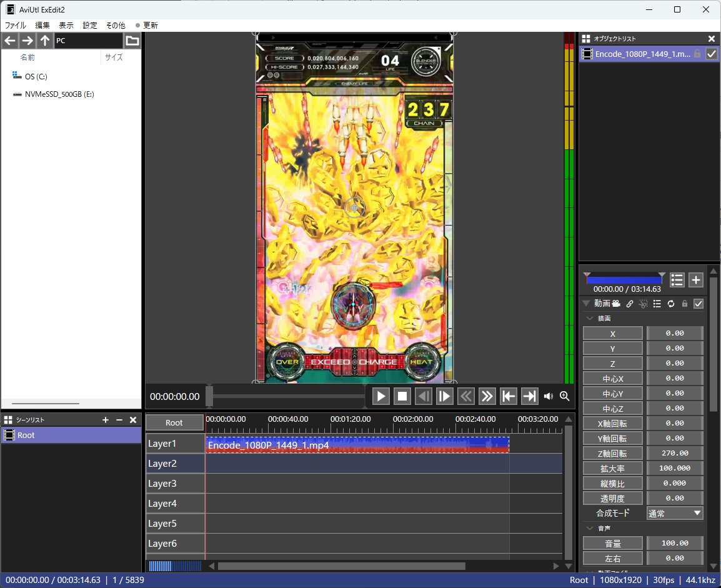
Task: Select Root in the scene list
Action: tap(71, 436)
